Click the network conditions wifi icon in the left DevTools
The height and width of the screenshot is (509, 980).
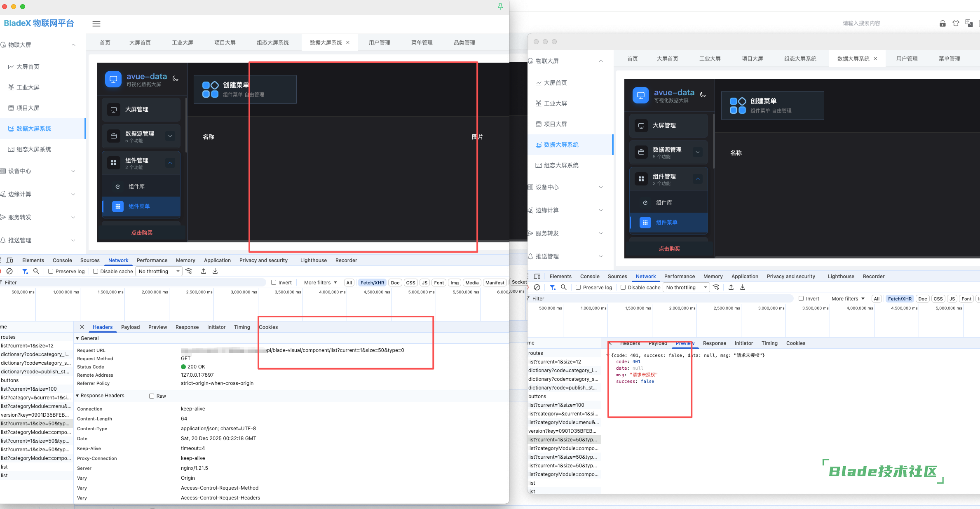[x=189, y=271]
